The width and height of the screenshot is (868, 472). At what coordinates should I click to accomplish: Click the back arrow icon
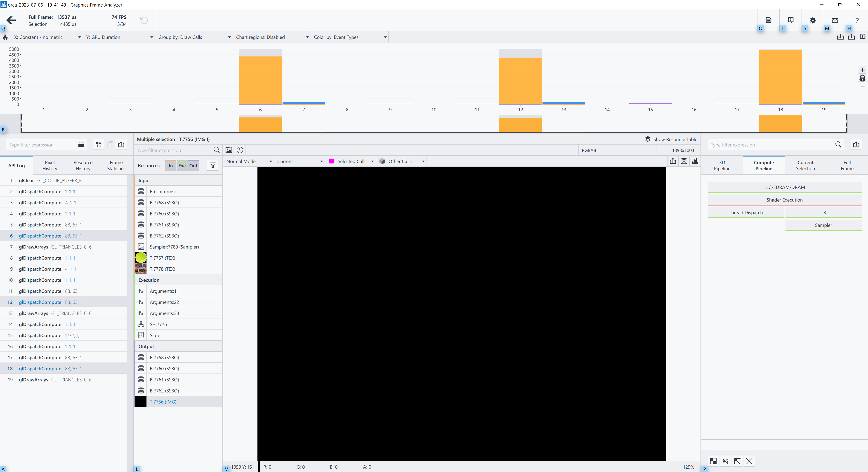click(11, 21)
